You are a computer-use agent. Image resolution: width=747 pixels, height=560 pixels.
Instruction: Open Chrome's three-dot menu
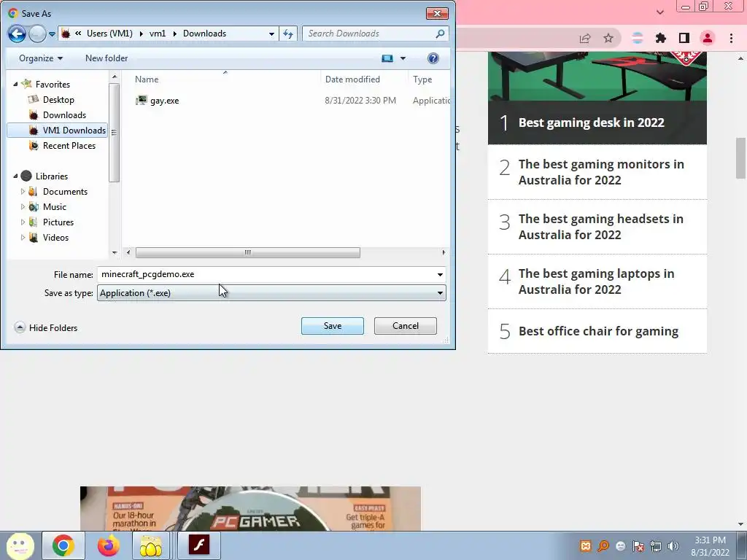pyautogui.click(x=731, y=38)
